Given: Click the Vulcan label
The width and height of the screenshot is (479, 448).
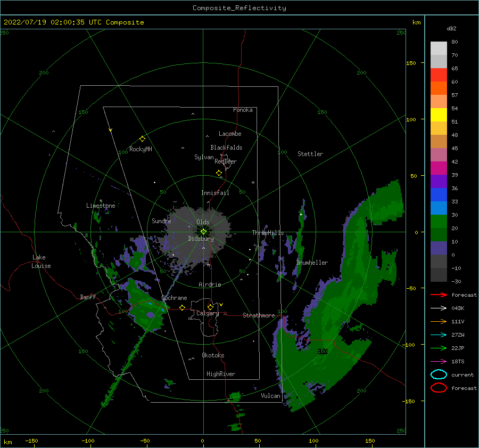Looking at the screenshot, I should click(270, 396).
